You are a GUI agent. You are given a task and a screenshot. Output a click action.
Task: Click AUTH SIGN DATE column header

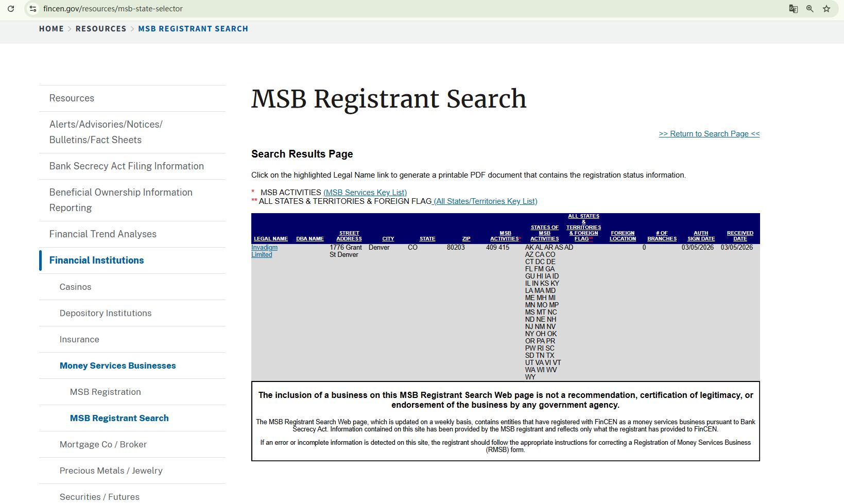click(701, 236)
